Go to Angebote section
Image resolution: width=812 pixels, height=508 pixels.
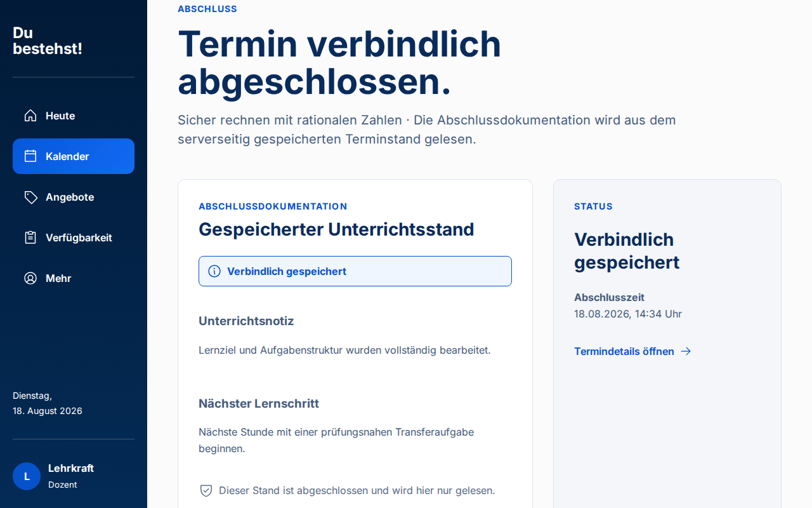click(x=74, y=197)
